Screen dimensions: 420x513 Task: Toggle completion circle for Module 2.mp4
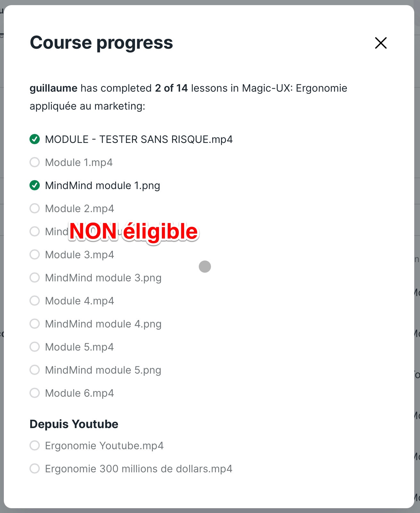pyautogui.click(x=35, y=209)
